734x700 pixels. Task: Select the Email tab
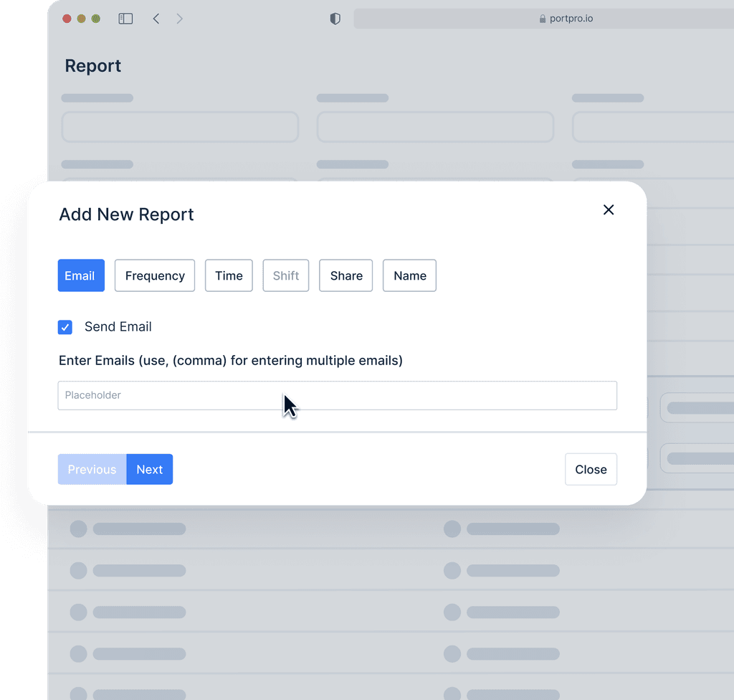pyautogui.click(x=81, y=275)
